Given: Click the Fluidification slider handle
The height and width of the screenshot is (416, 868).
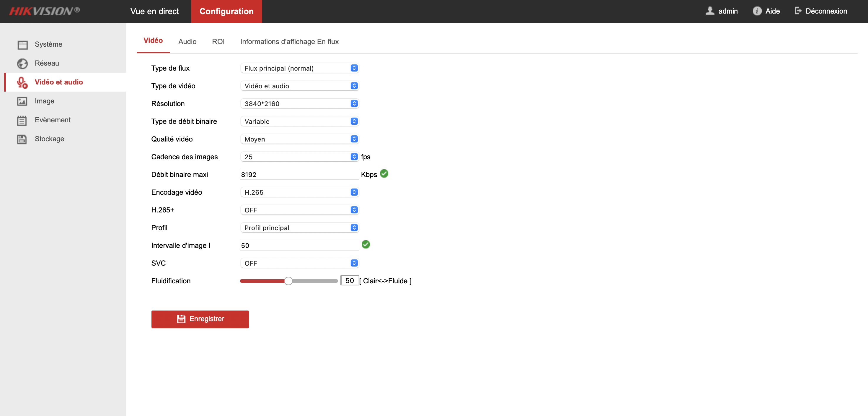Looking at the screenshot, I should [288, 281].
